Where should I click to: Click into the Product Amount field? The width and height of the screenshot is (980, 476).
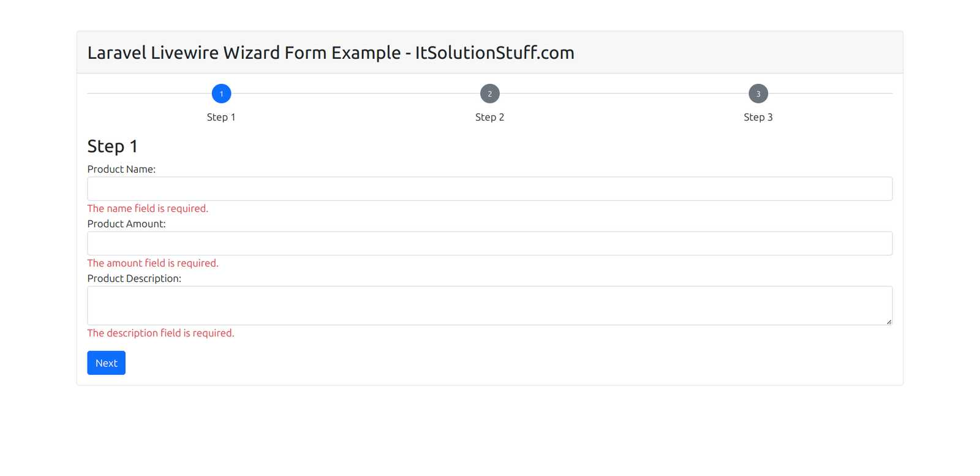(489, 243)
